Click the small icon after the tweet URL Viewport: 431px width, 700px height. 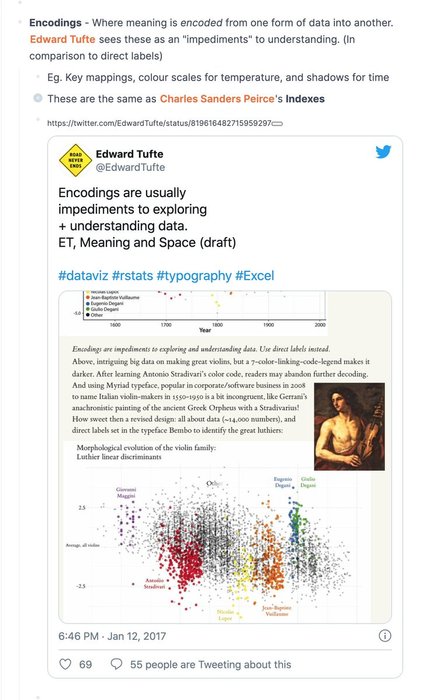277,124
